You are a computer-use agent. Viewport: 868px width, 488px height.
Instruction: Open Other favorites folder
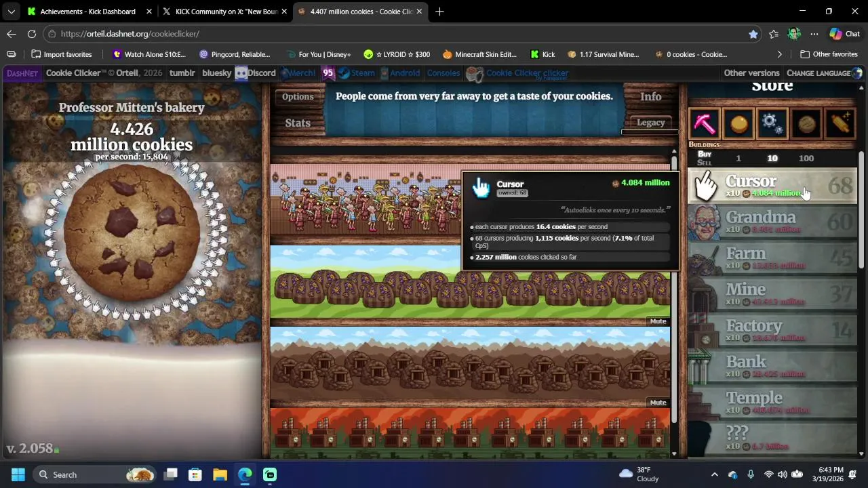point(829,54)
